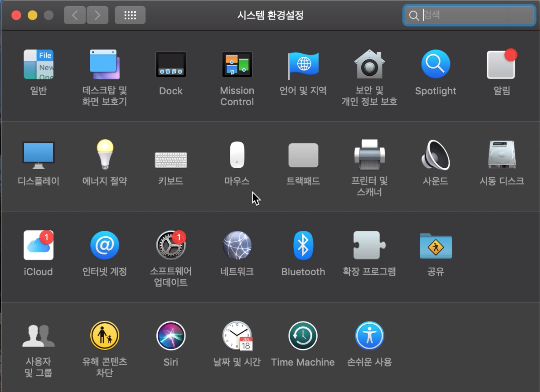Open 손쉬운 사용 accessibility icon
The width and height of the screenshot is (540, 392).
point(370,336)
